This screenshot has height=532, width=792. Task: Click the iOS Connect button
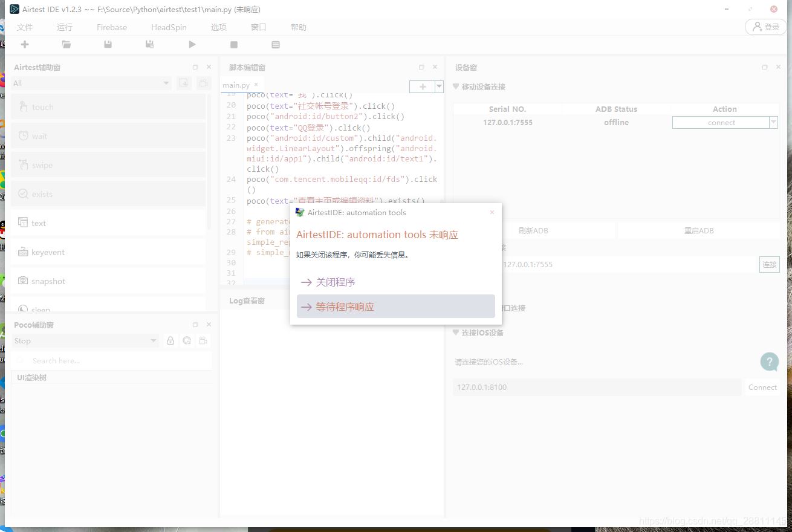(762, 388)
